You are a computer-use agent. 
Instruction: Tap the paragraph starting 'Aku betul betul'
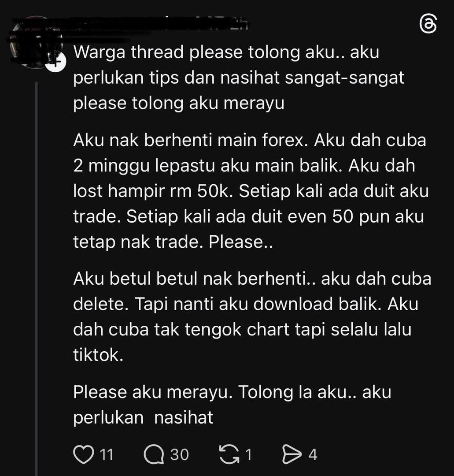click(252, 316)
